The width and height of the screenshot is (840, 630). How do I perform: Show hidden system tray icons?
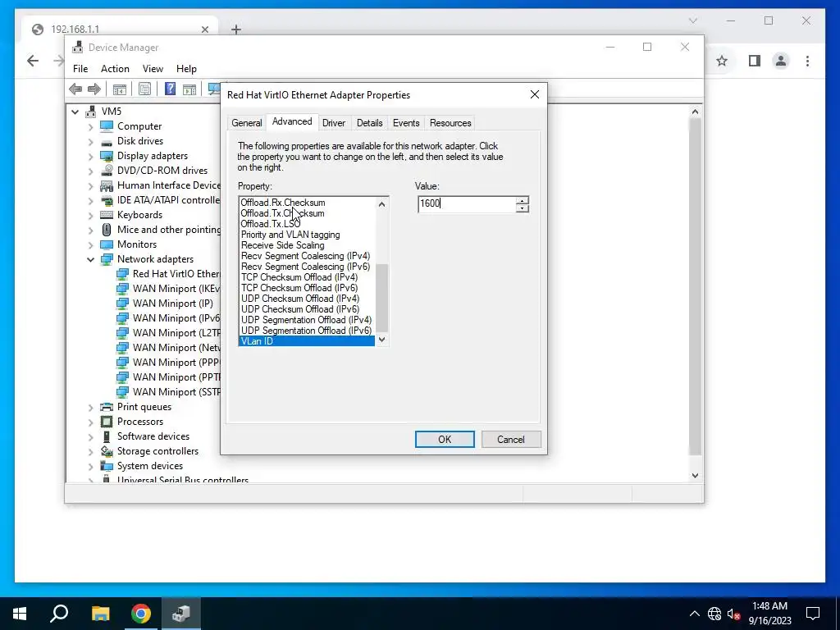pos(694,614)
